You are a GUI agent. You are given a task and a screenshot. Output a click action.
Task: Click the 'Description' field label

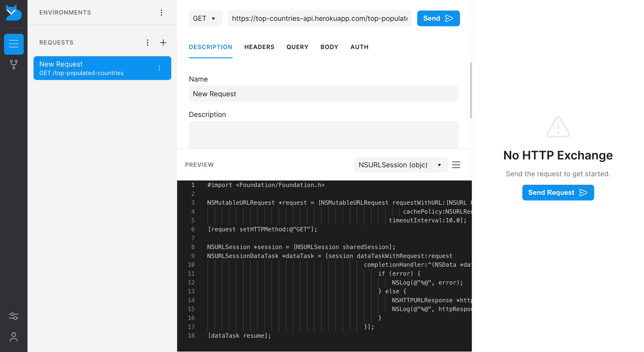[x=207, y=114]
